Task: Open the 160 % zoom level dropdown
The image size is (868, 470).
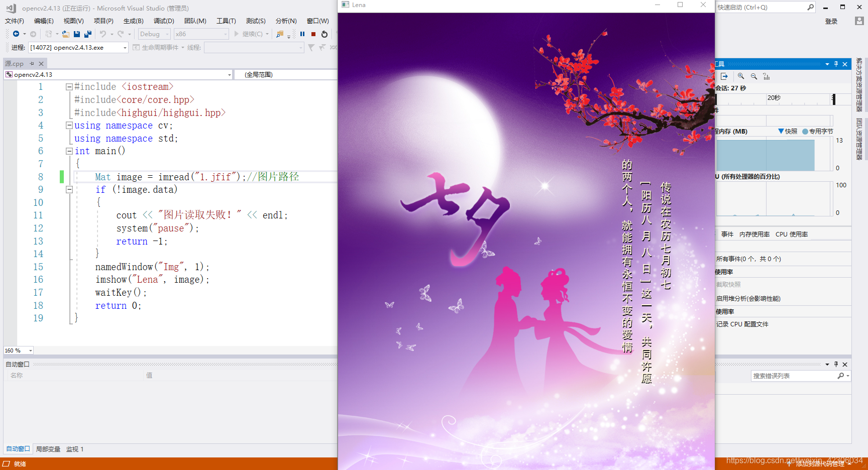Action: [x=19, y=350]
